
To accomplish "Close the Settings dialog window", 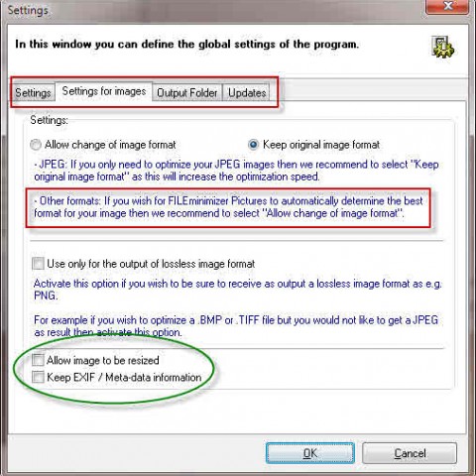I will (x=447, y=6).
